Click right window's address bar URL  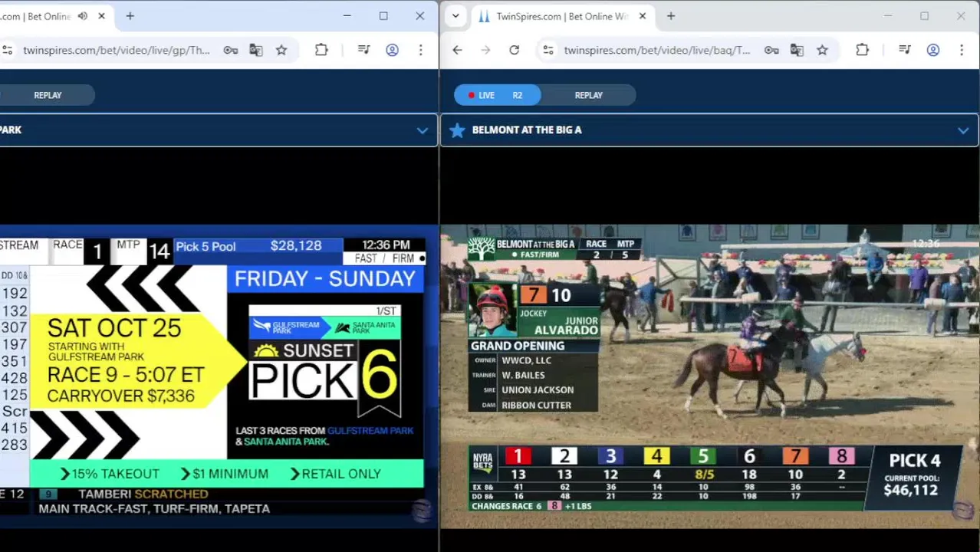tap(657, 50)
